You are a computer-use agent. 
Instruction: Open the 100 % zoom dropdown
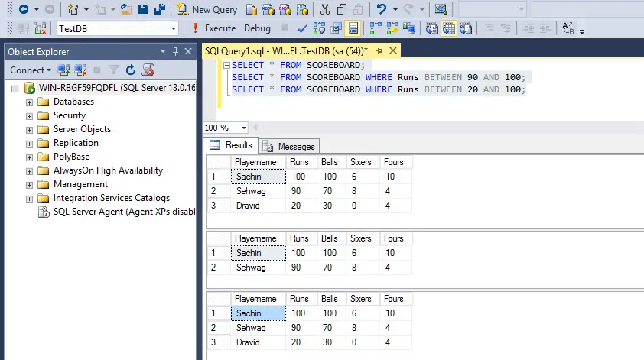[x=243, y=128]
